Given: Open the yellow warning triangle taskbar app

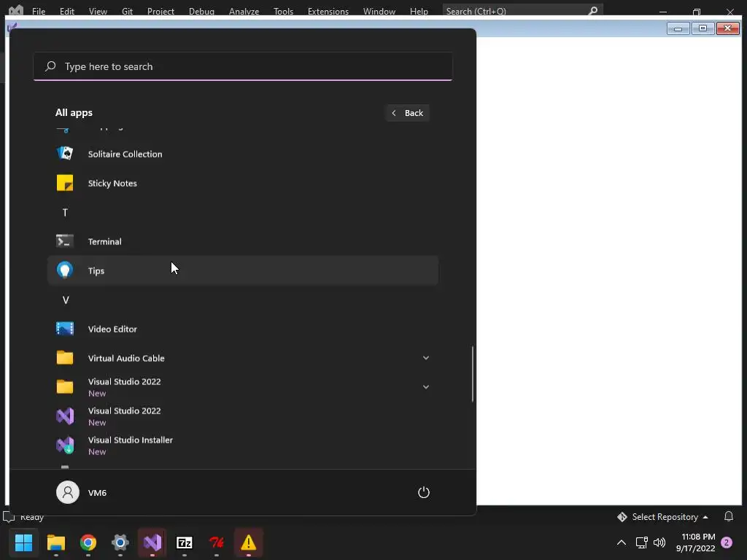Looking at the screenshot, I should (248, 542).
